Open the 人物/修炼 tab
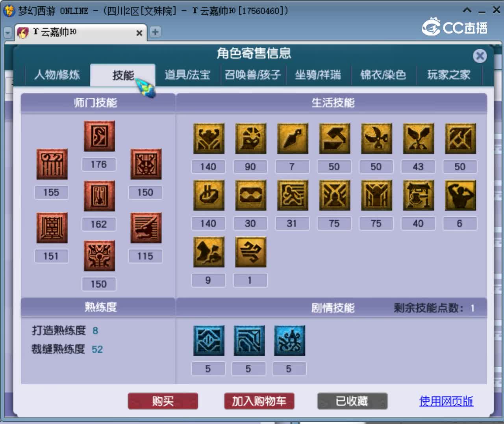504x424 pixels. 57,75
